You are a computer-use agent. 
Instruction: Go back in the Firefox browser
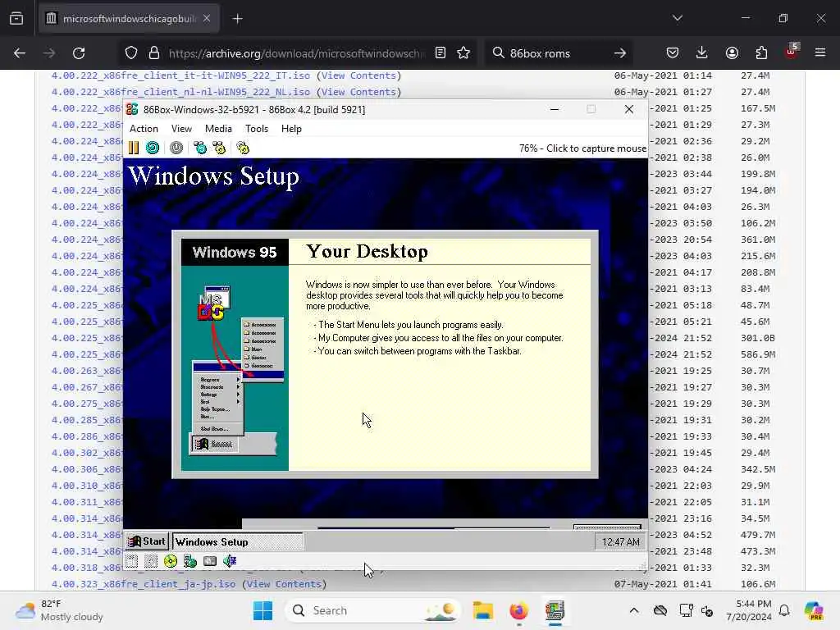pos(20,53)
